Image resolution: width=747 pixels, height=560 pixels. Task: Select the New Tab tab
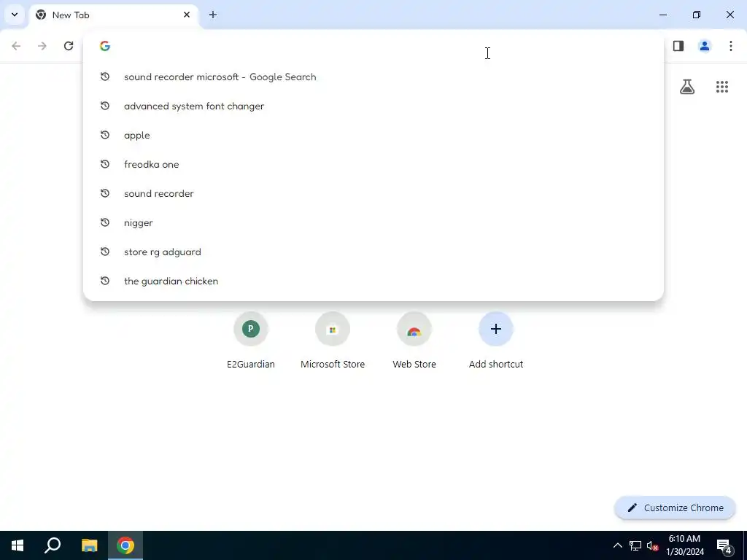(x=113, y=15)
